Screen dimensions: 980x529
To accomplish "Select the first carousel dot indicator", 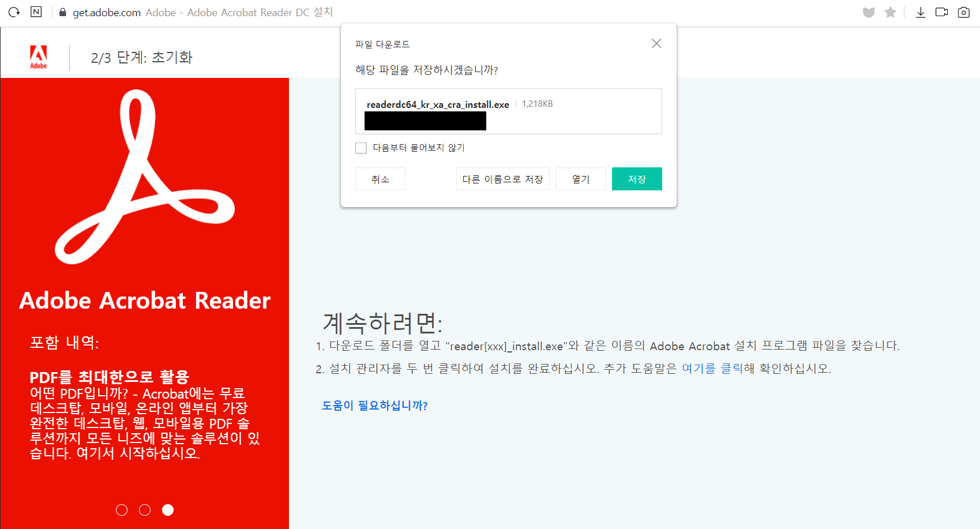I will coord(122,510).
